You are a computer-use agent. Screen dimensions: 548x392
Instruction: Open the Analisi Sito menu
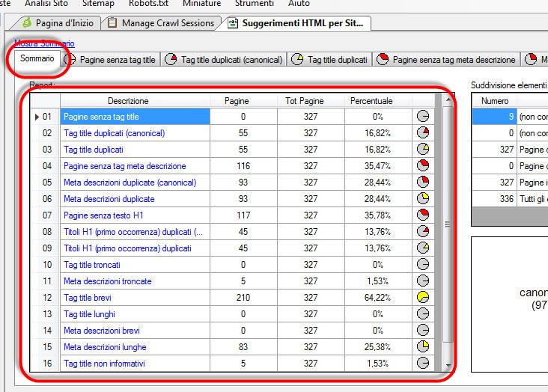(x=46, y=4)
